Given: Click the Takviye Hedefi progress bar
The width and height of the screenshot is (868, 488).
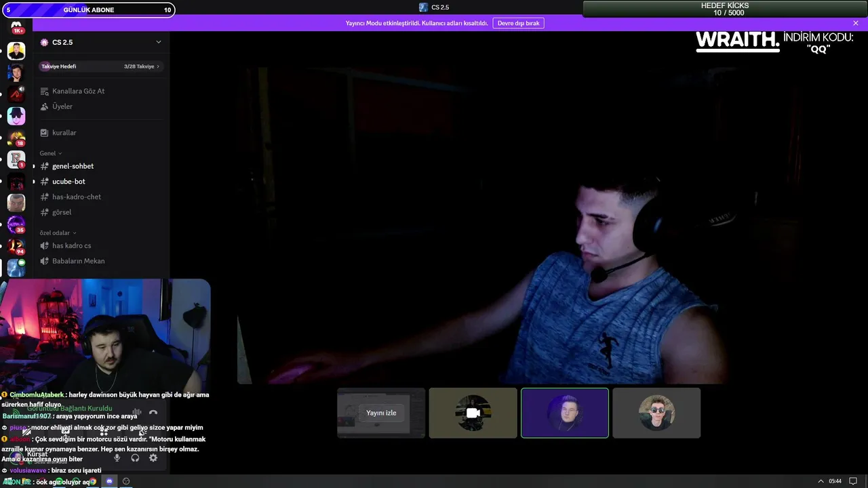Looking at the screenshot, I should pyautogui.click(x=100, y=66).
